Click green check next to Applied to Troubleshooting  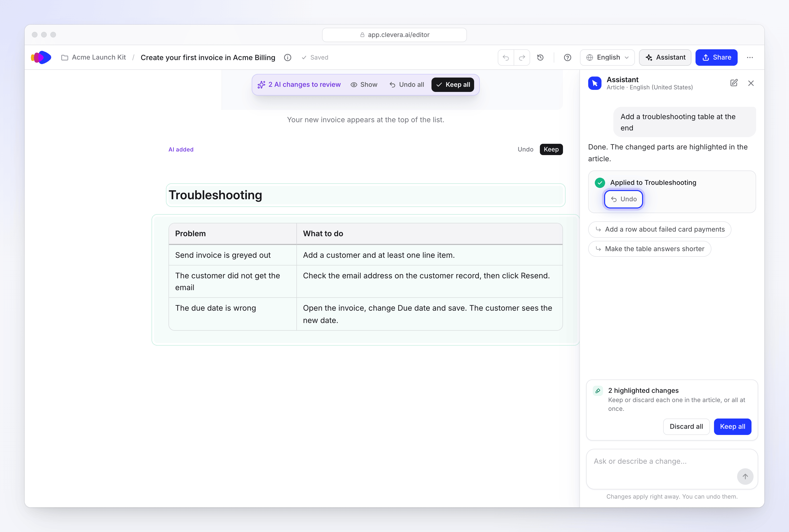pos(600,183)
